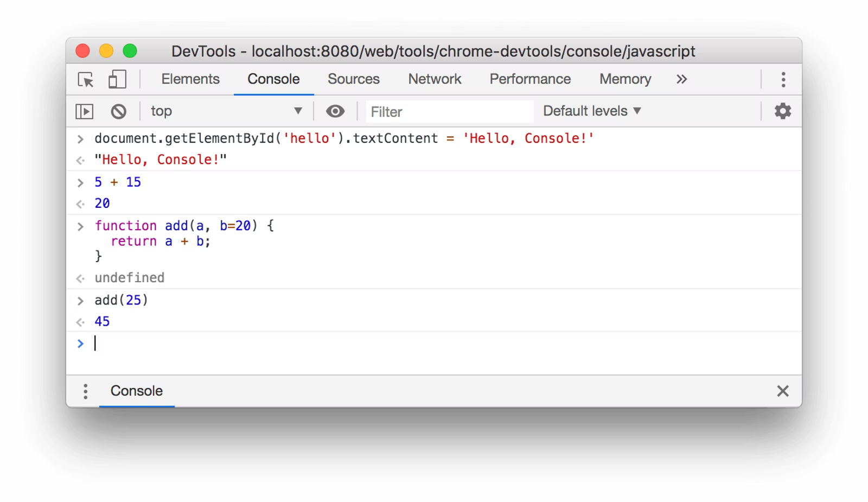868x502 pixels.
Task: Activate the inspect element picker icon
Action: tap(86, 80)
